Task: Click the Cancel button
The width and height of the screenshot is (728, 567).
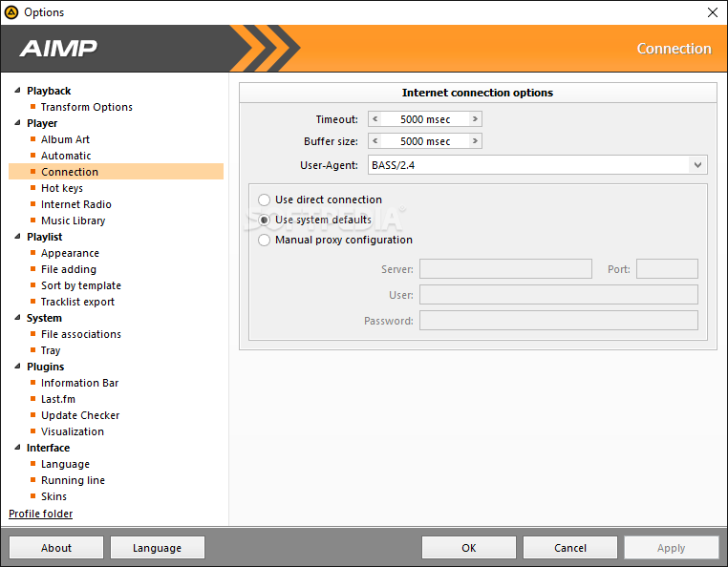Action: [570, 548]
